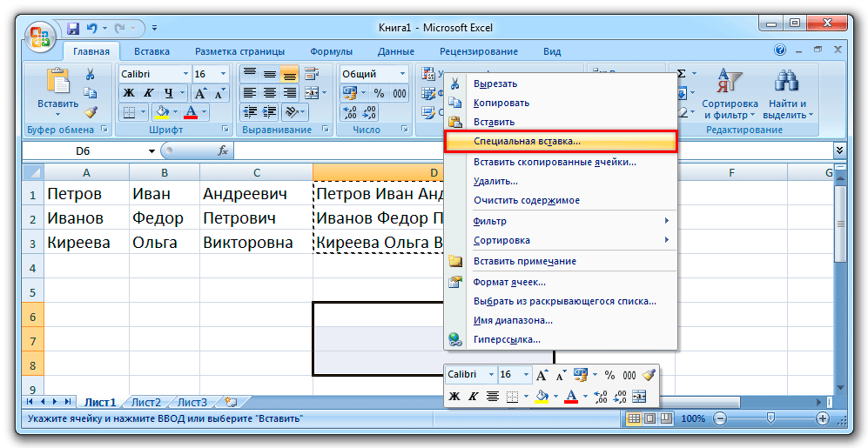Decrease font size in ribbon font group
Image resolution: width=868 pixels, height=448 pixels.
click(x=219, y=92)
